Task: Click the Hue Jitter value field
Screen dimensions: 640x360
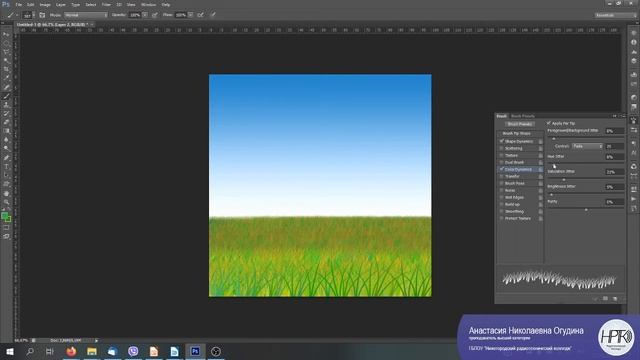Action: tap(614, 157)
